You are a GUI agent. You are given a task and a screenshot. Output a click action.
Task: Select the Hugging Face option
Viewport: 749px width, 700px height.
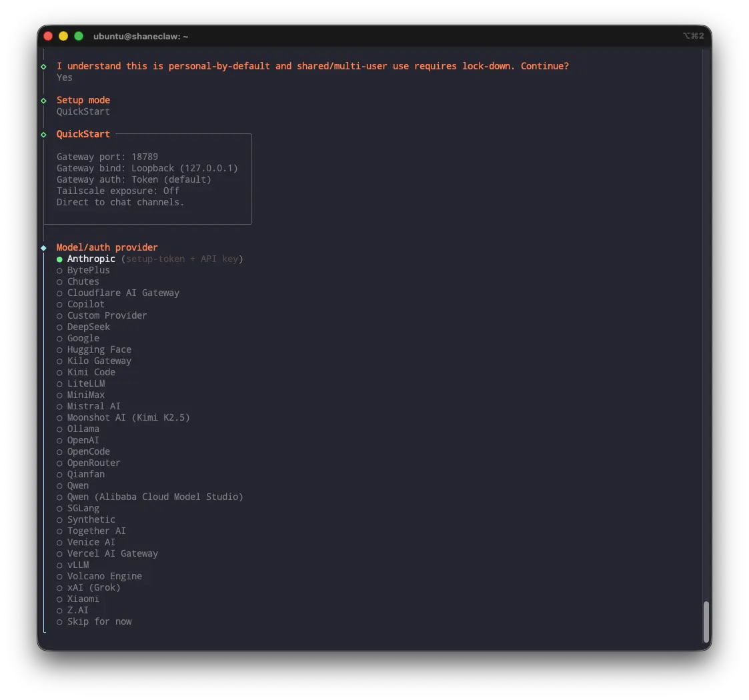[x=93, y=349]
